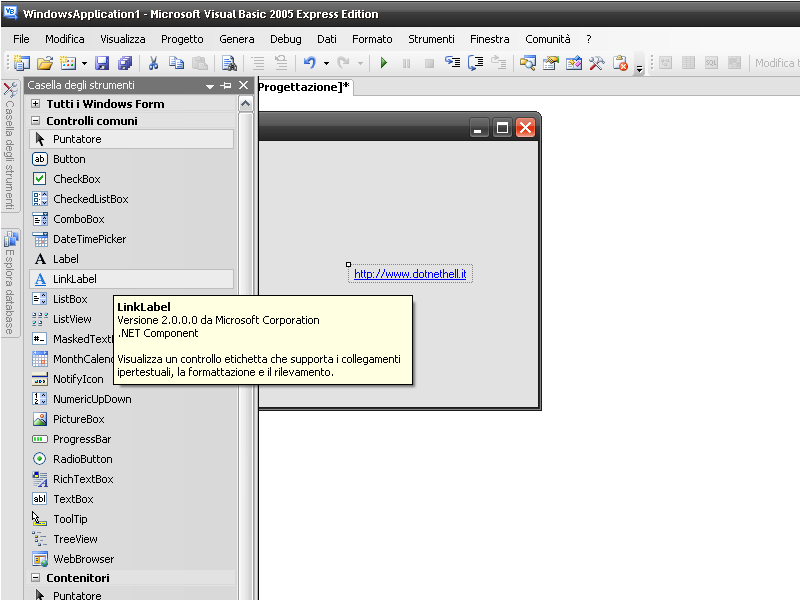Open the toolbox window position dropdown arrow

(210, 86)
